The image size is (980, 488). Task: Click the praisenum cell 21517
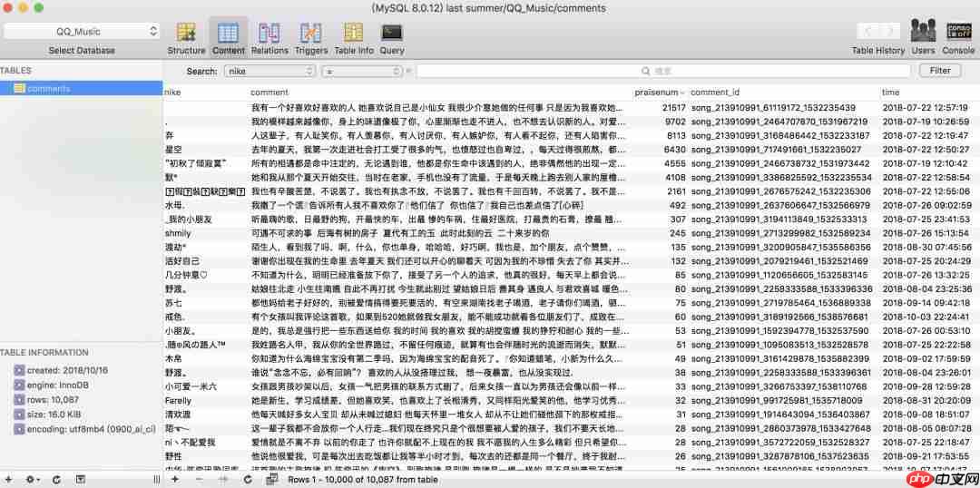click(x=673, y=107)
